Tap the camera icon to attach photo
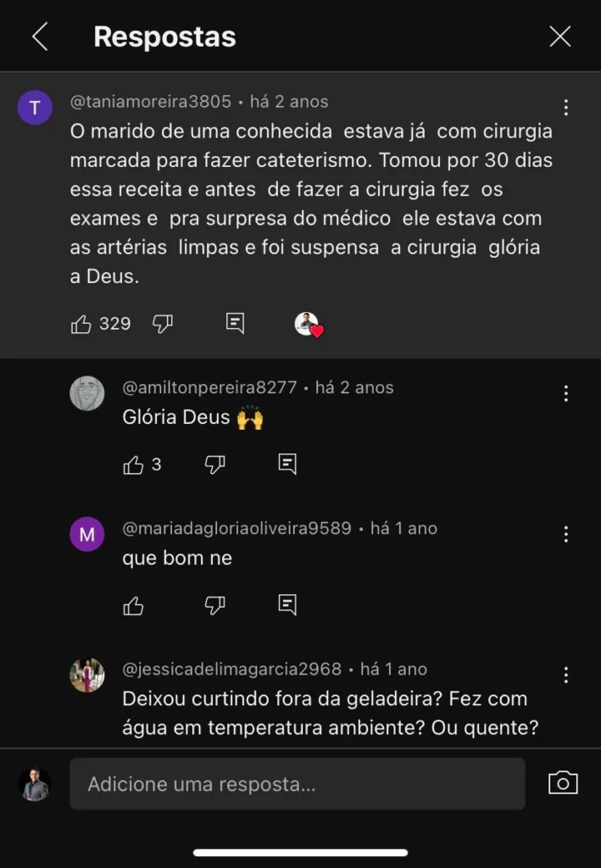Screen dimensions: 601x868 point(563,783)
